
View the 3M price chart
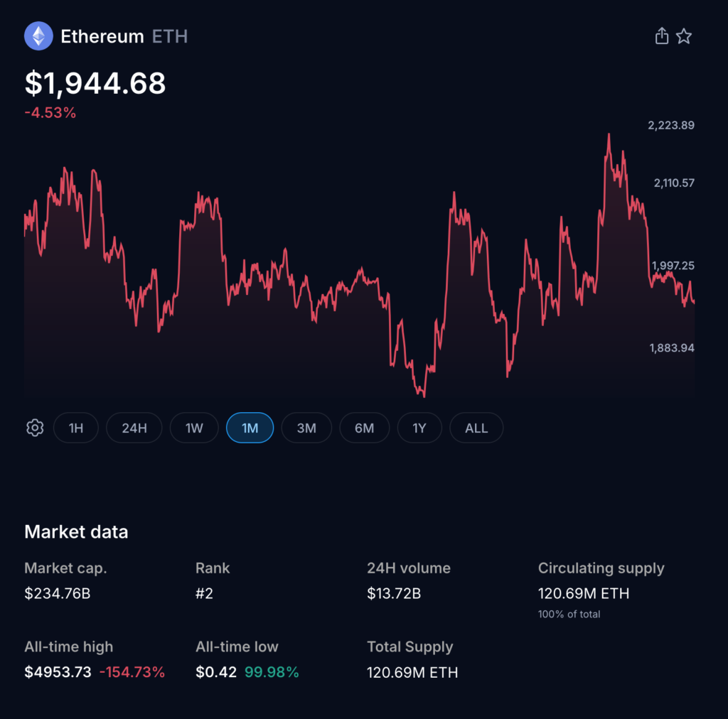point(306,428)
